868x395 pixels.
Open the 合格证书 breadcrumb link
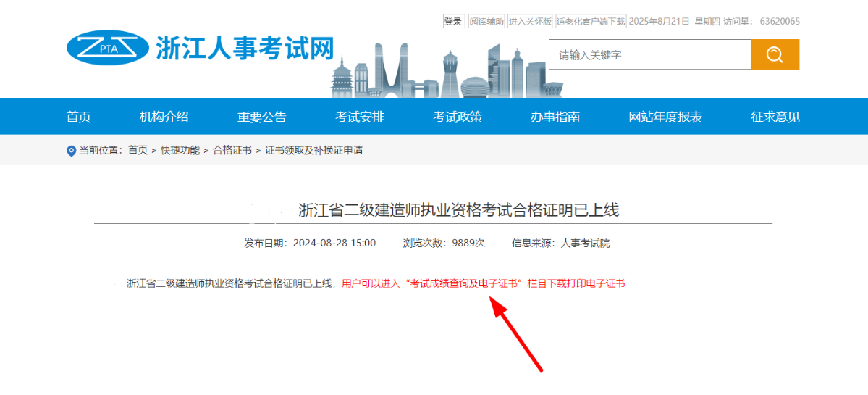point(232,151)
